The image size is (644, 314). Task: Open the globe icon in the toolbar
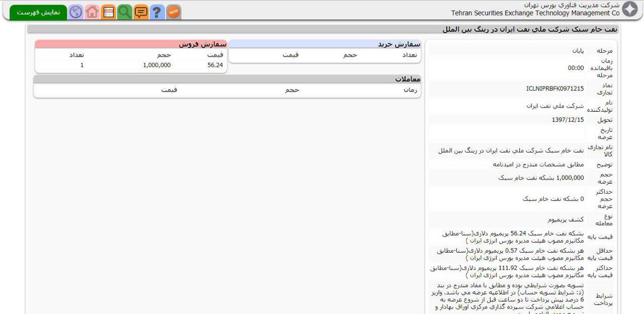(x=76, y=12)
